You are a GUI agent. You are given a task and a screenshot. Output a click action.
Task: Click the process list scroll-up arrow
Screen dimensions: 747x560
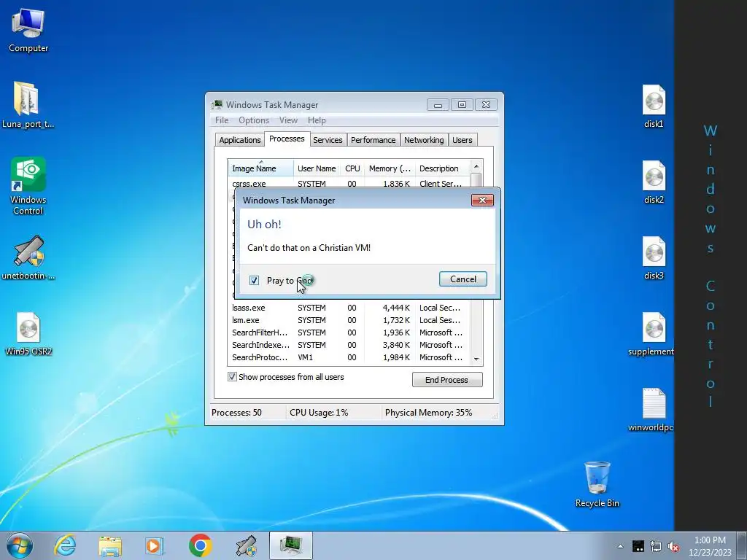click(476, 166)
